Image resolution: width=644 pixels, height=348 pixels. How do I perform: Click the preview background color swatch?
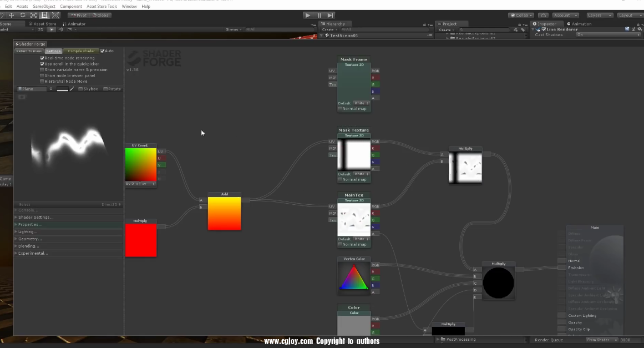pos(62,89)
